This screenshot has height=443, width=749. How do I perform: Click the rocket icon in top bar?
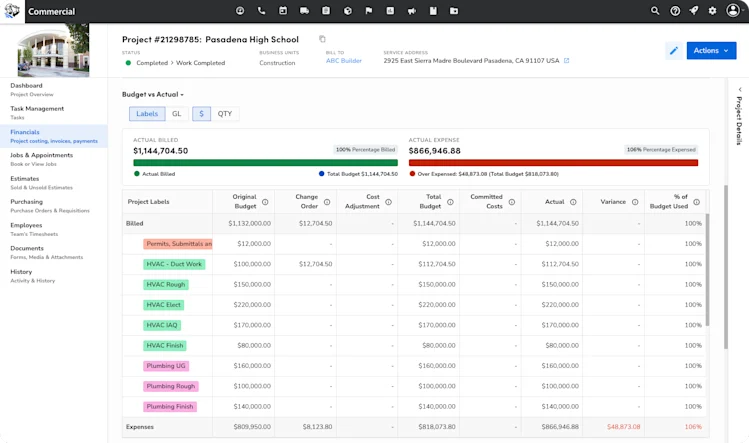pos(694,11)
